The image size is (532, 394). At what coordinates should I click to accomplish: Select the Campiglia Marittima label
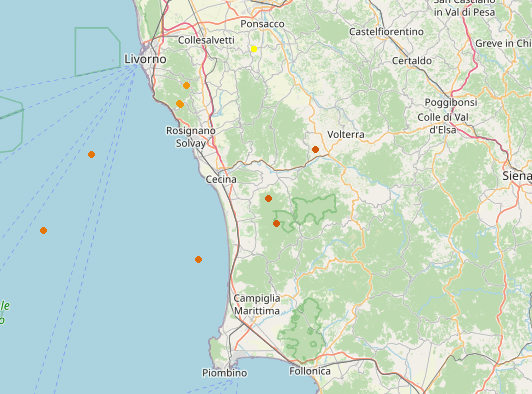tap(257, 304)
